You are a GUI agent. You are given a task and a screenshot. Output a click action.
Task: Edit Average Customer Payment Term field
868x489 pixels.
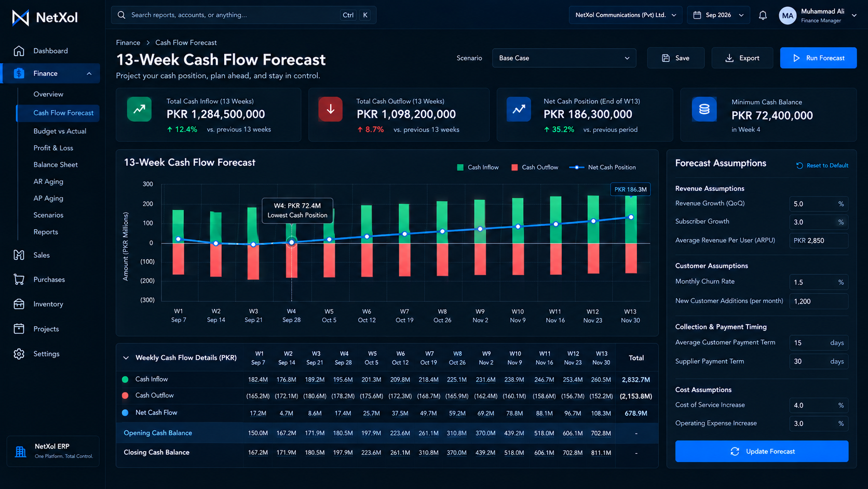tap(819, 343)
